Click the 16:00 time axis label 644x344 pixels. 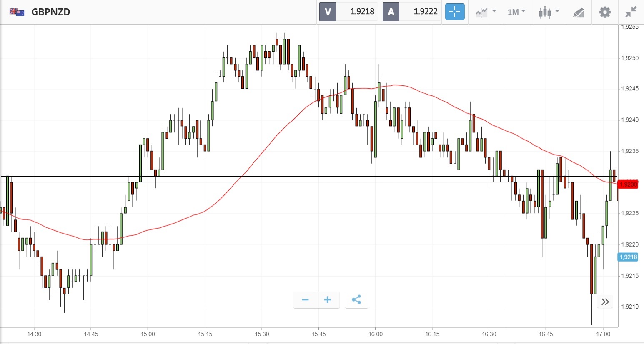coord(375,334)
